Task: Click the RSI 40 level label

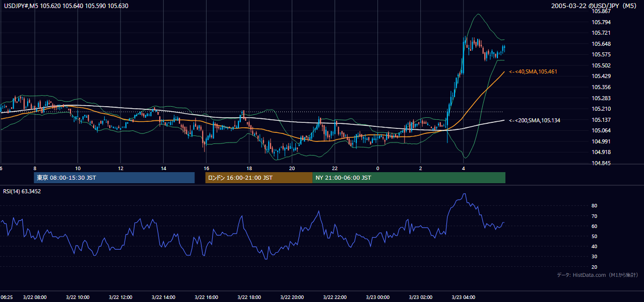Action: tap(595, 247)
